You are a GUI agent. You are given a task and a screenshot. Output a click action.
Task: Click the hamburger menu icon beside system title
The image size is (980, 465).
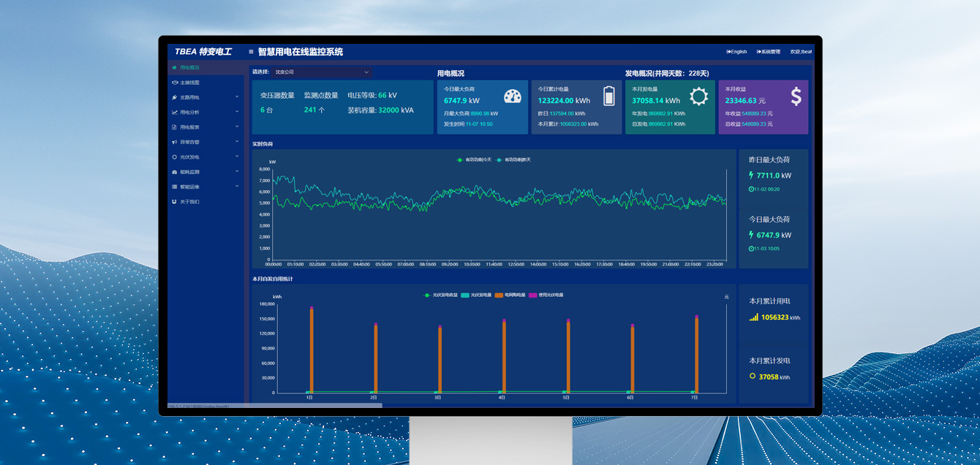[251, 52]
